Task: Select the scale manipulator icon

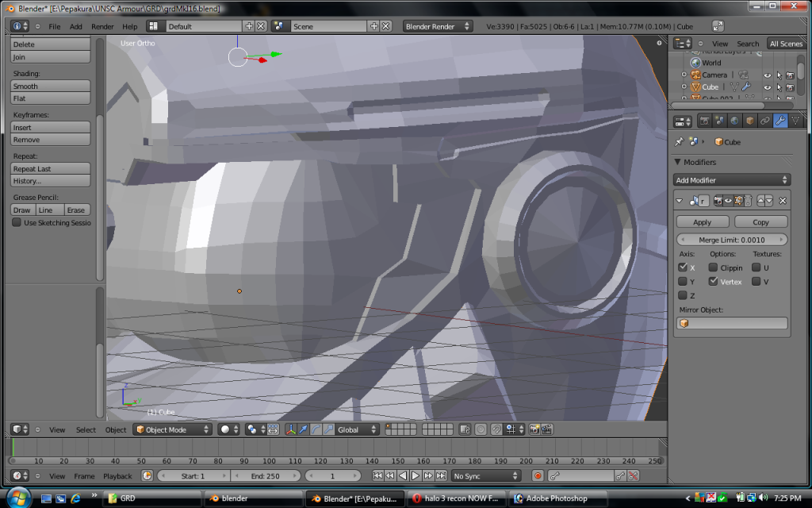Action: click(x=328, y=429)
